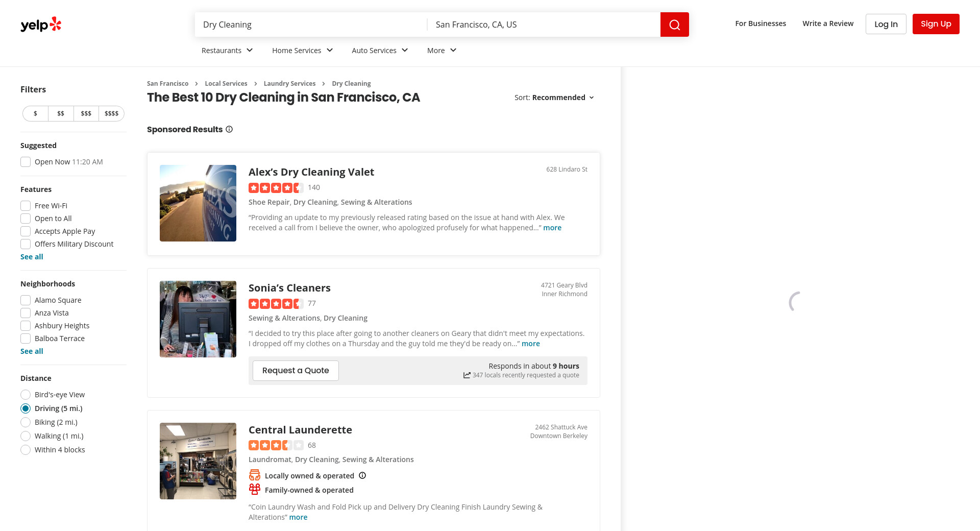
Task: Tick the Alamo Square neighborhood checkbox
Action: pyautogui.click(x=26, y=300)
